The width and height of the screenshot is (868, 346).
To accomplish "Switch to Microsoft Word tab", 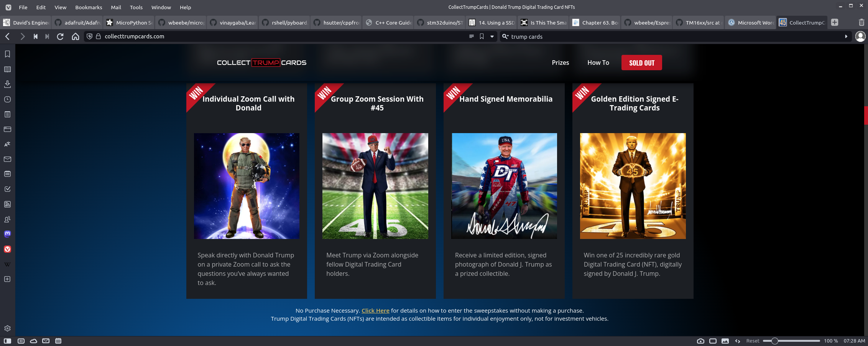I will (x=751, y=23).
